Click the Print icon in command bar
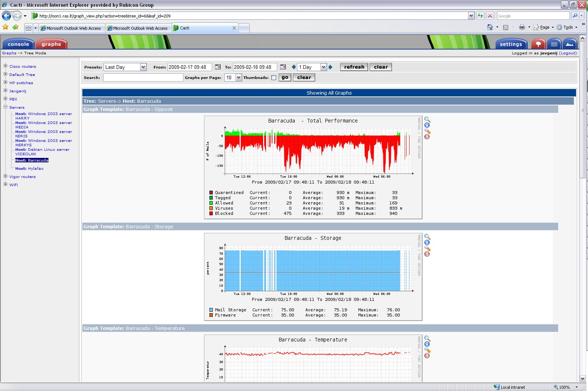This screenshot has height=391, width=588. (x=522, y=27)
